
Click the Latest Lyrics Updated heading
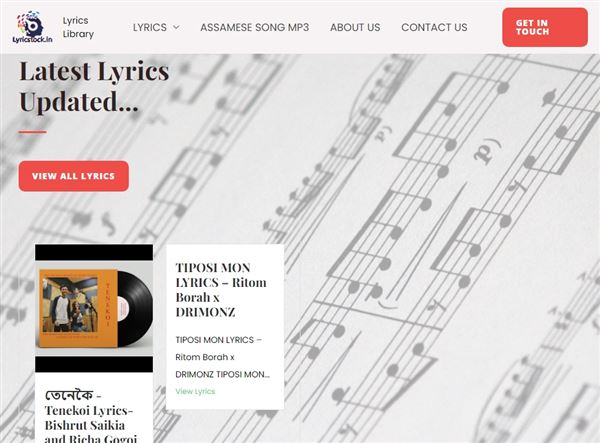pyautogui.click(x=94, y=86)
